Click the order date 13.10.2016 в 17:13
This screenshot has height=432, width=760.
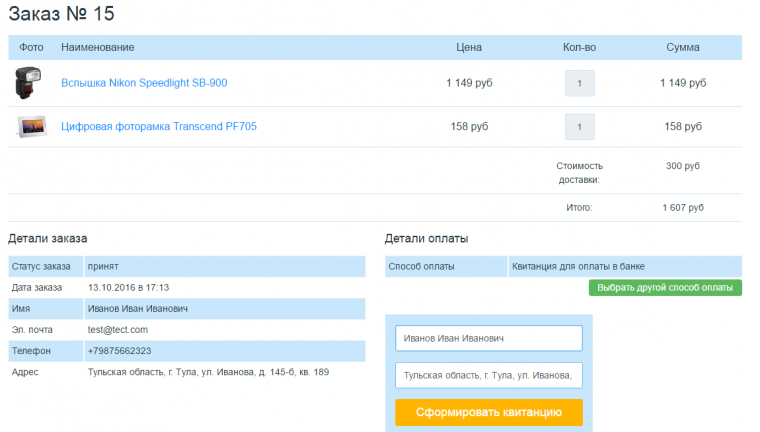coord(128,288)
